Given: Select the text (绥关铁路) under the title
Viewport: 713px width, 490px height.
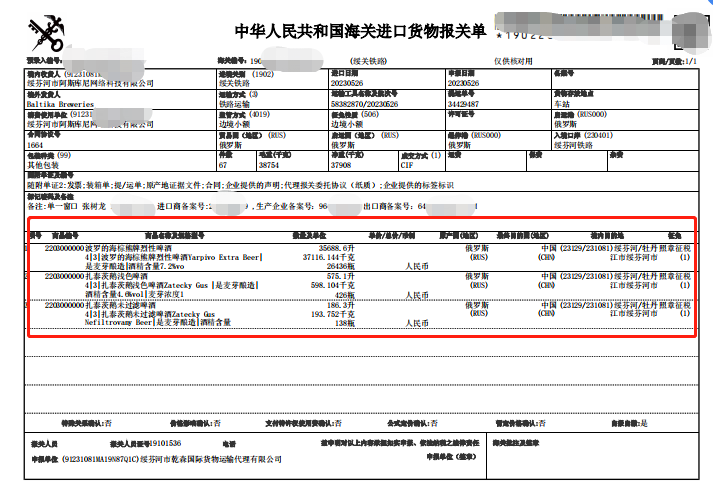Looking at the screenshot, I should [368, 61].
